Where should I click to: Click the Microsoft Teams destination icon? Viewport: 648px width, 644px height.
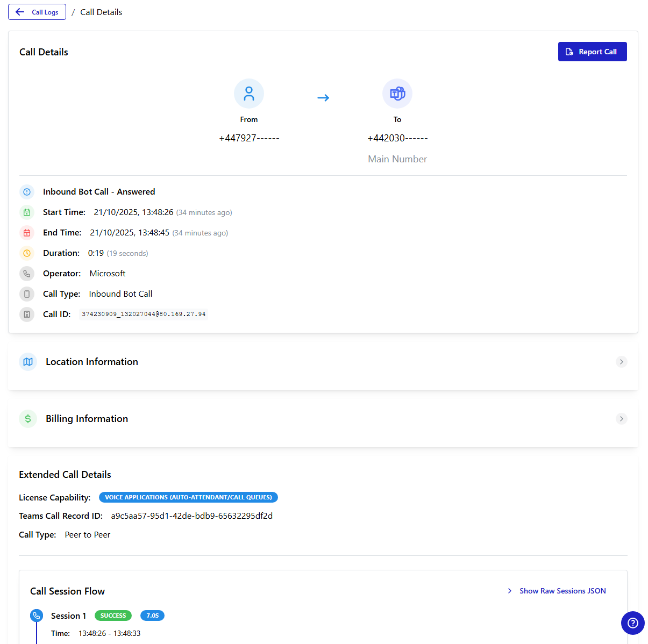click(397, 94)
